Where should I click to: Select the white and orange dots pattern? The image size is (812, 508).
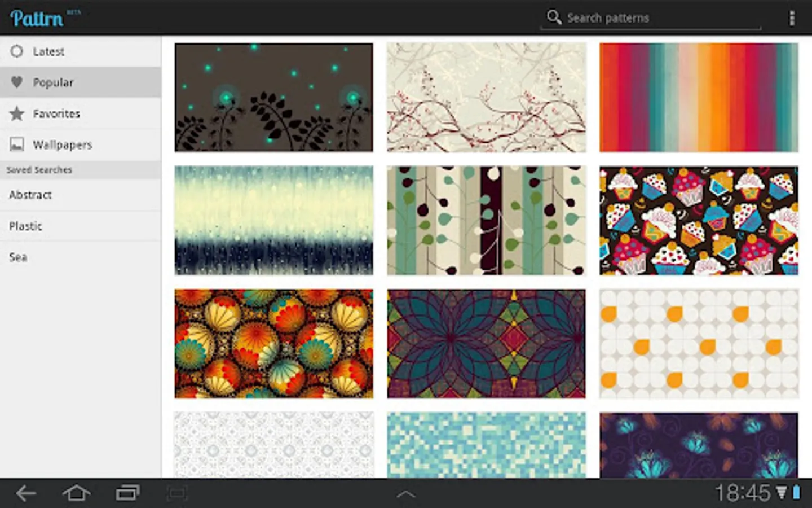coord(699,344)
